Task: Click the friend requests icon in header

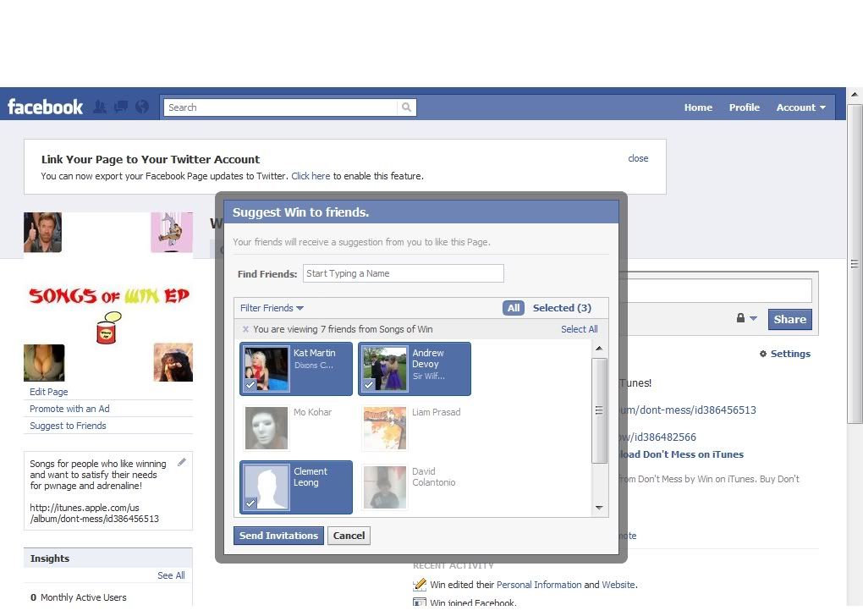Action: click(100, 107)
